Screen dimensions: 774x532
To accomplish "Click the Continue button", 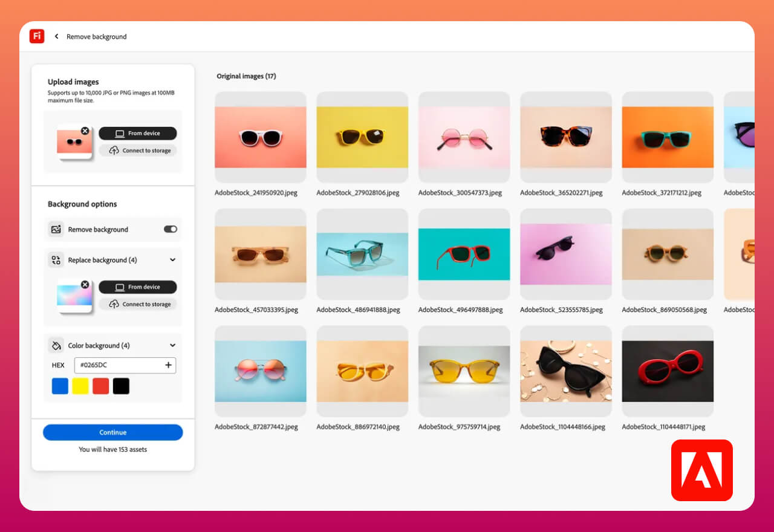I will [113, 432].
